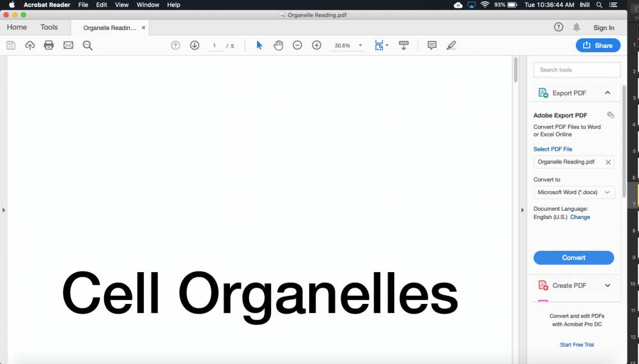Open the Apple menu

coord(12,5)
